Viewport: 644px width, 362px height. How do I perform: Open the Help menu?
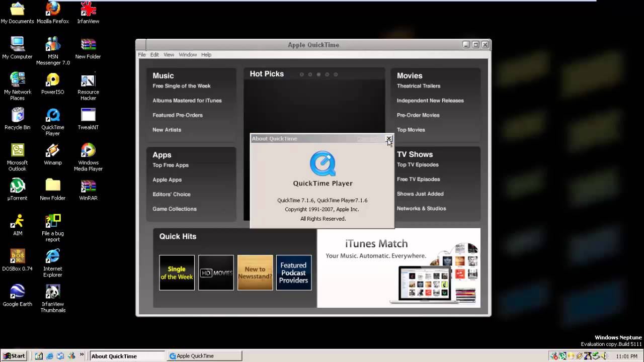(x=206, y=55)
